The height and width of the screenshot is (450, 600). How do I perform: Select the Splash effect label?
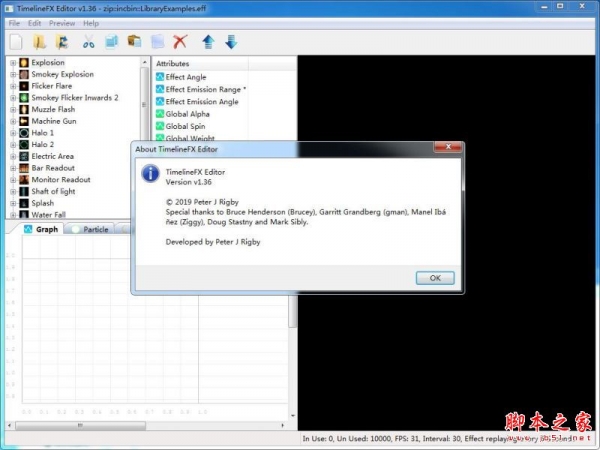pyautogui.click(x=42, y=203)
